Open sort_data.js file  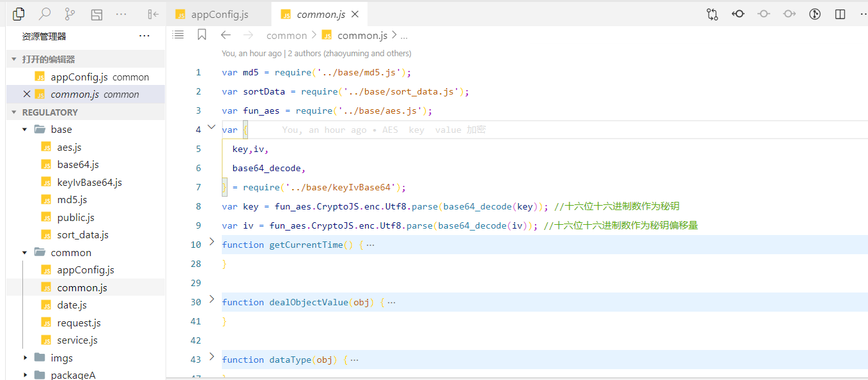tap(82, 235)
